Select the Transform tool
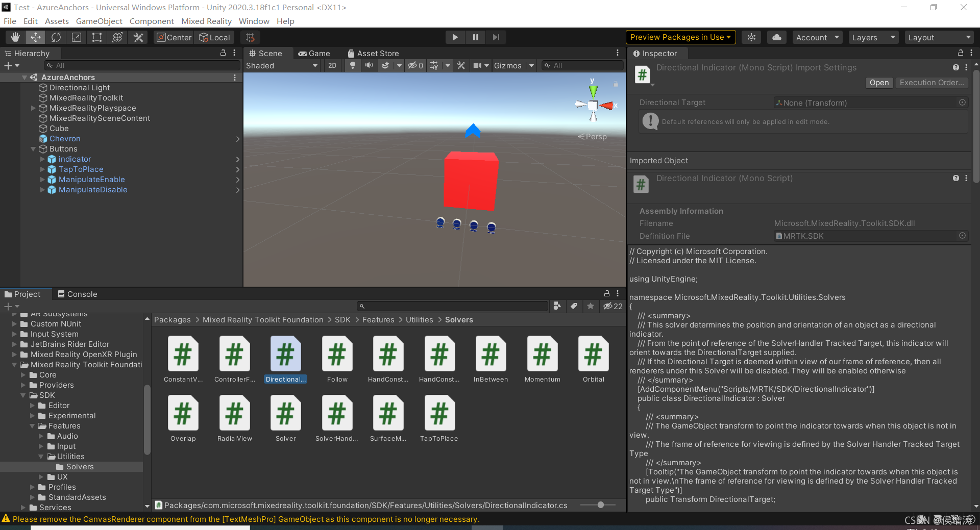The height and width of the screenshot is (530, 980). click(x=117, y=37)
